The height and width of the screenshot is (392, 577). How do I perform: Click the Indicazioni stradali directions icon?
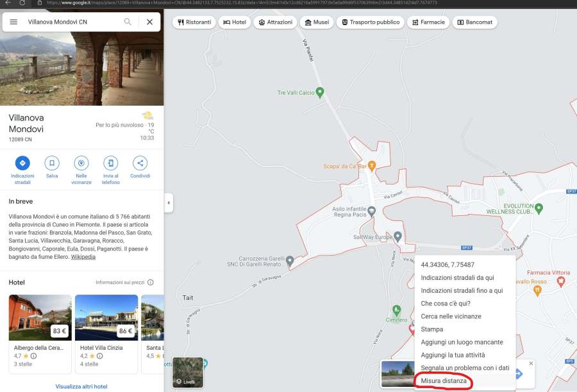pyautogui.click(x=22, y=163)
